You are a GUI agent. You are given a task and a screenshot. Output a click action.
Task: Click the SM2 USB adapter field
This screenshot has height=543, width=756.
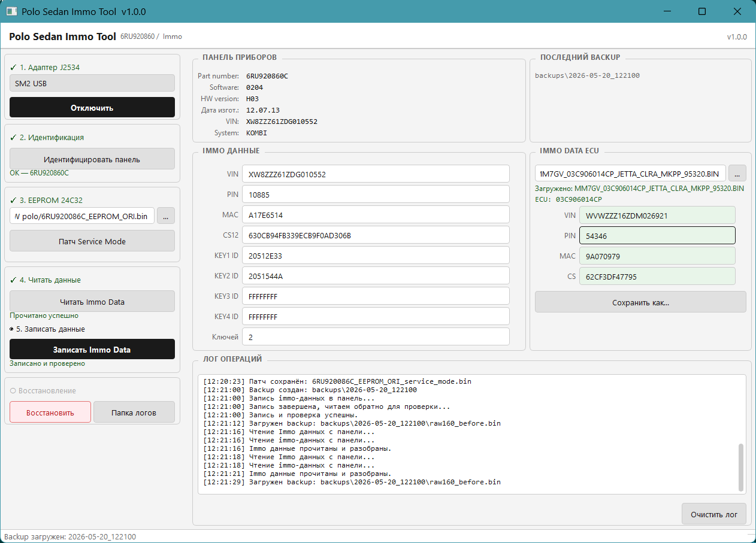92,83
